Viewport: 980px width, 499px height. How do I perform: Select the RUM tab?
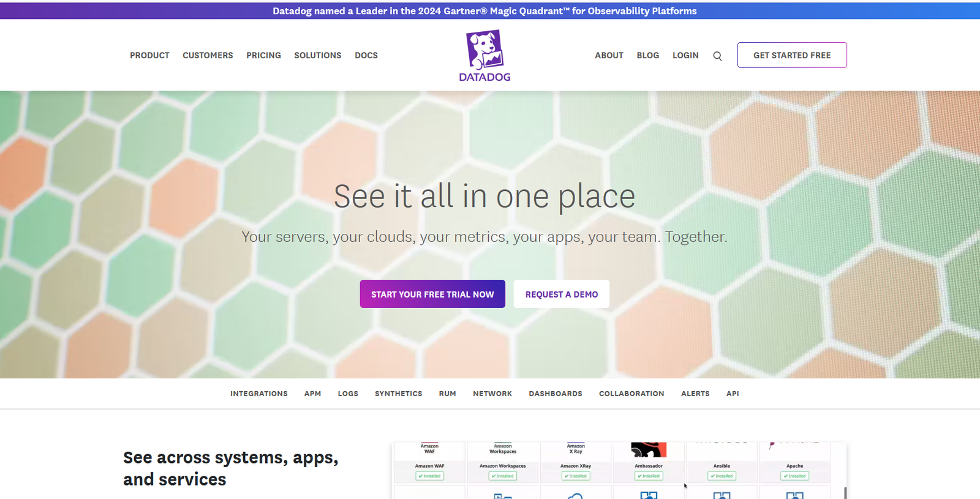(x=447, y=394)
